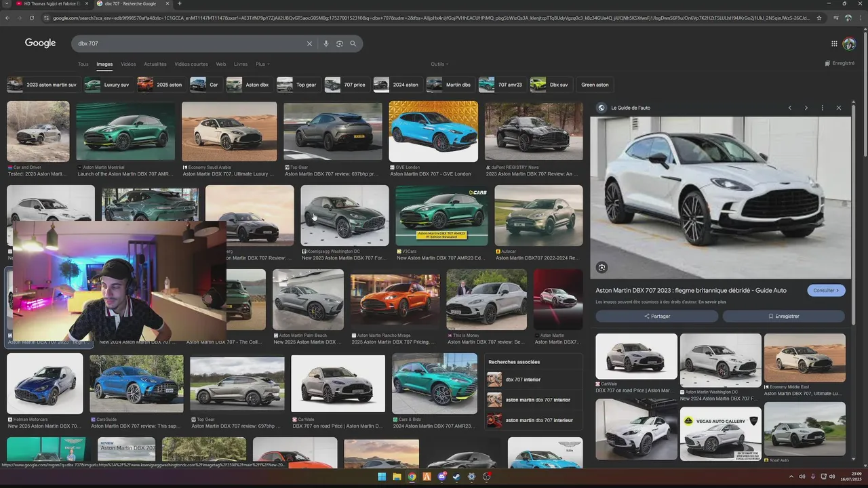Open Settings gear from the taskbar
Viewport: 868px width, 488px height.
tap(471, 476)
